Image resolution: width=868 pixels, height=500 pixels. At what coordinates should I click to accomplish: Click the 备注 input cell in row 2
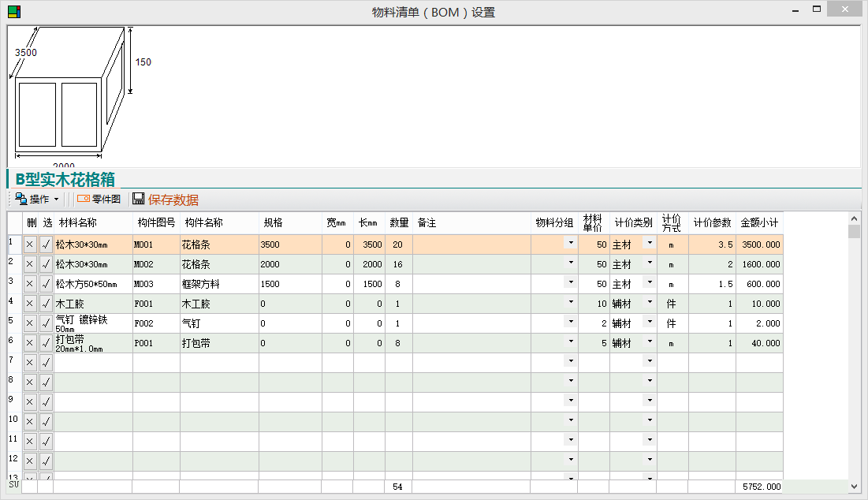coord(471,264)
